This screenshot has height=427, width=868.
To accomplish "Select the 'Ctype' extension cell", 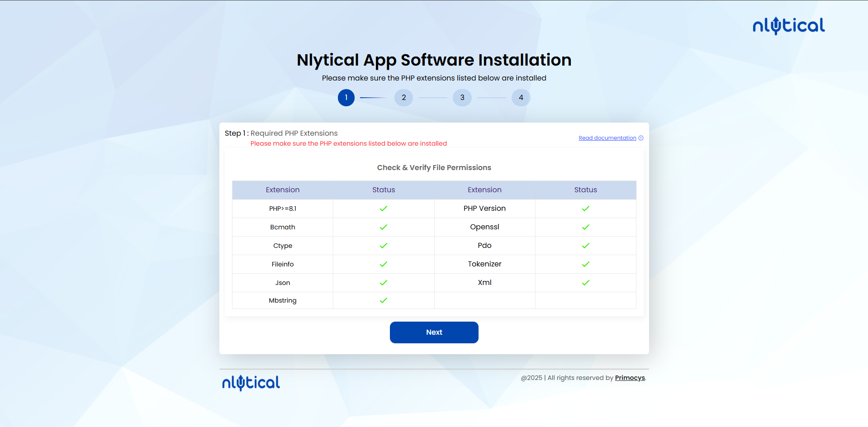I will [283, 246].
